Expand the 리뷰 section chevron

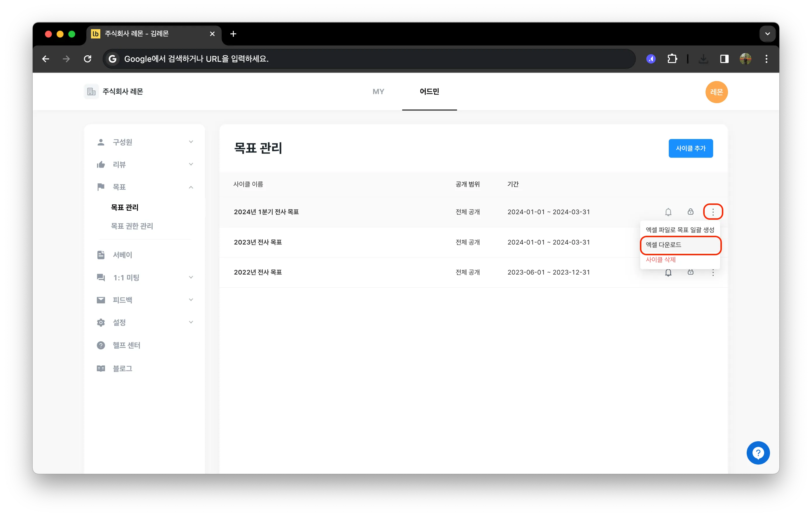tap(191, 164)
